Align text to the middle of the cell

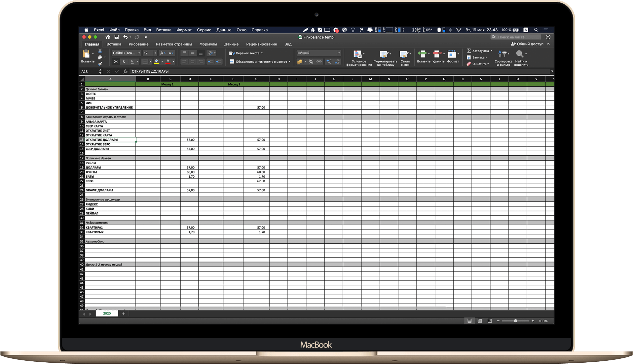click(x=193, y=53)
